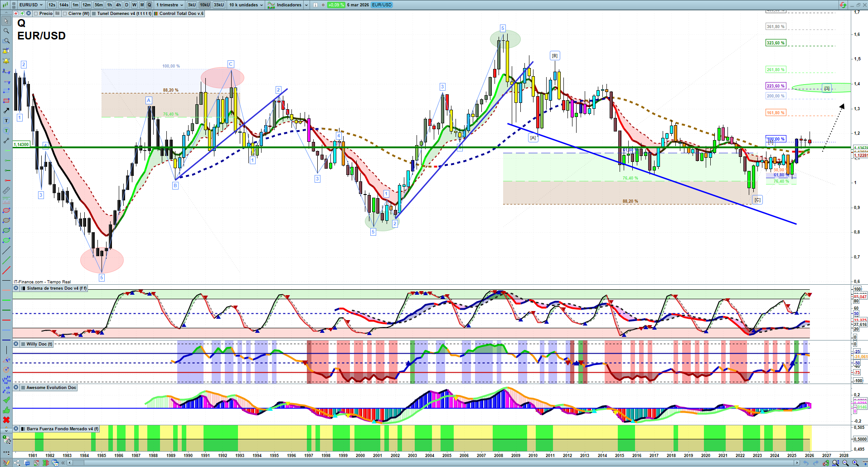The width and height of the screenshot is (868, 467).
Task: Select the bell alert tool
Action: click(6, 61)
